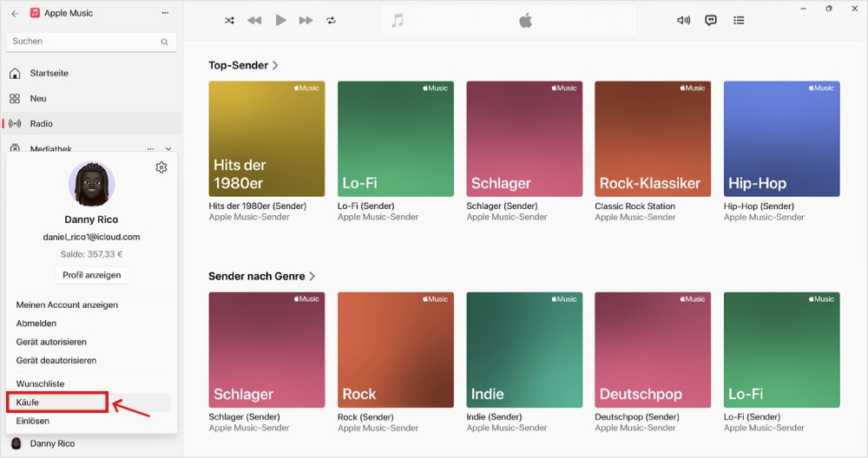Click the Radio broadcast icon

click(x=15, y=123)
